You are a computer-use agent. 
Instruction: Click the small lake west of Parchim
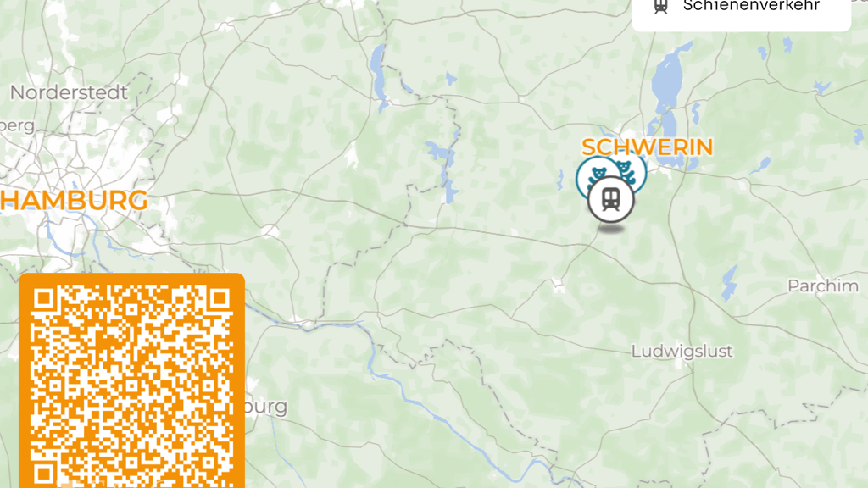click(730, 282)
